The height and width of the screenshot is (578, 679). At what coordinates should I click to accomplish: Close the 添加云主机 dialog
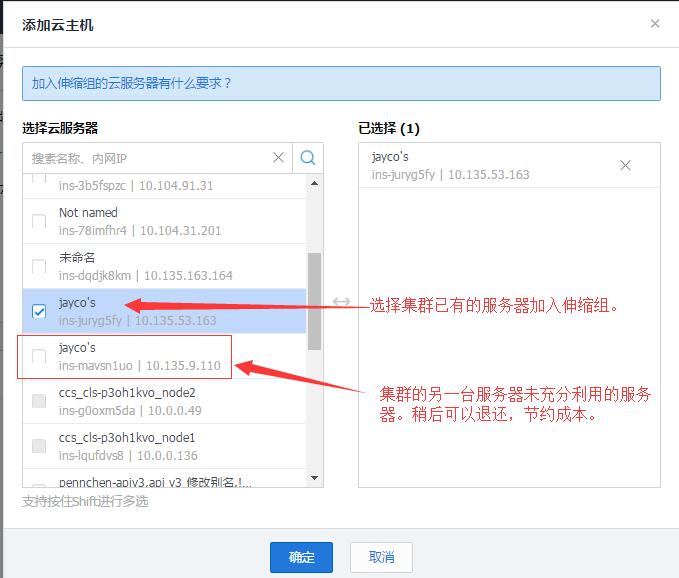tap(655, 23)
